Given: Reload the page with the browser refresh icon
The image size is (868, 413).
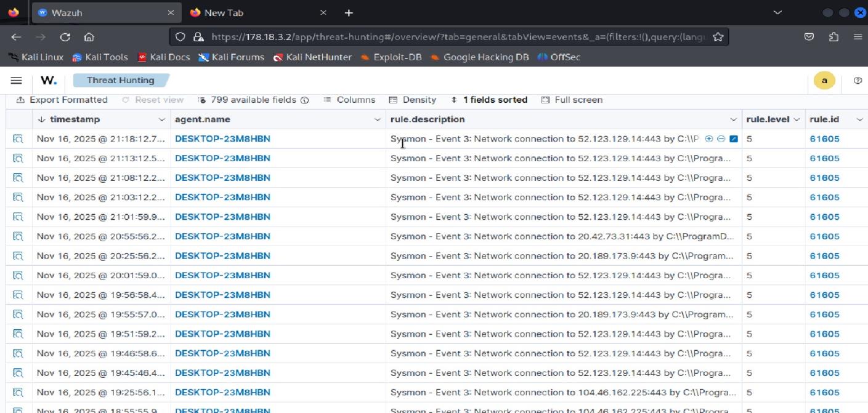Looking at the screenshot, I should 65,37.
